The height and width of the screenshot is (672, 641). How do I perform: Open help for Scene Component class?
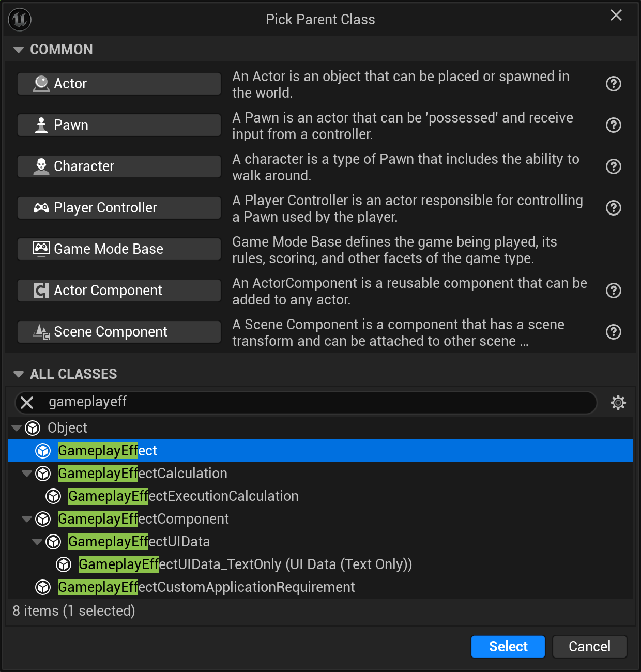(x=613, y=332)
